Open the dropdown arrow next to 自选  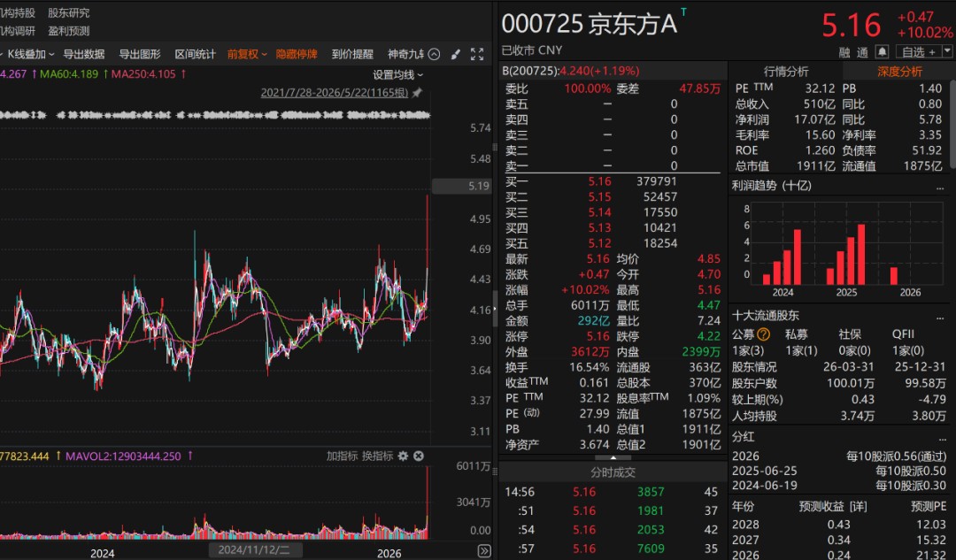point(947,52)
